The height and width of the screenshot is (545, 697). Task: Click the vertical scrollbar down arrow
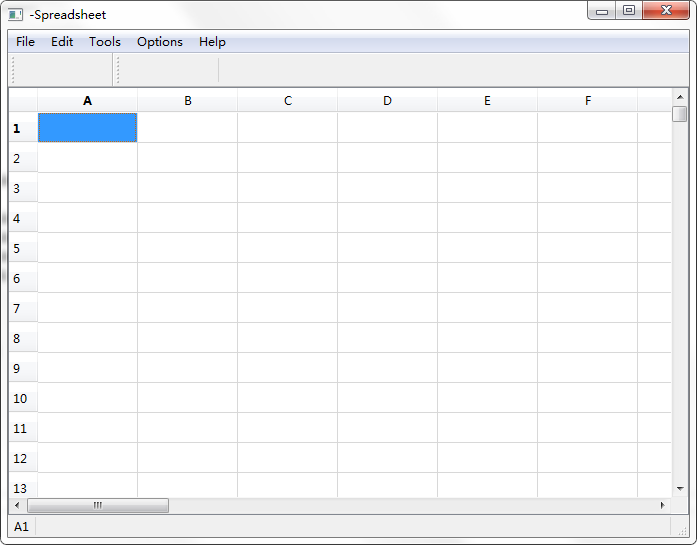pos(680,489)
